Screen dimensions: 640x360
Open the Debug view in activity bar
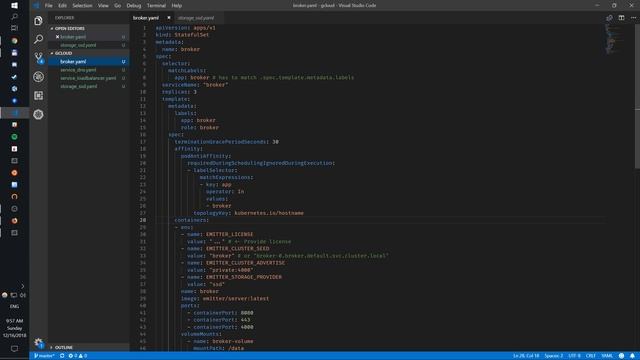pos(38,76)
